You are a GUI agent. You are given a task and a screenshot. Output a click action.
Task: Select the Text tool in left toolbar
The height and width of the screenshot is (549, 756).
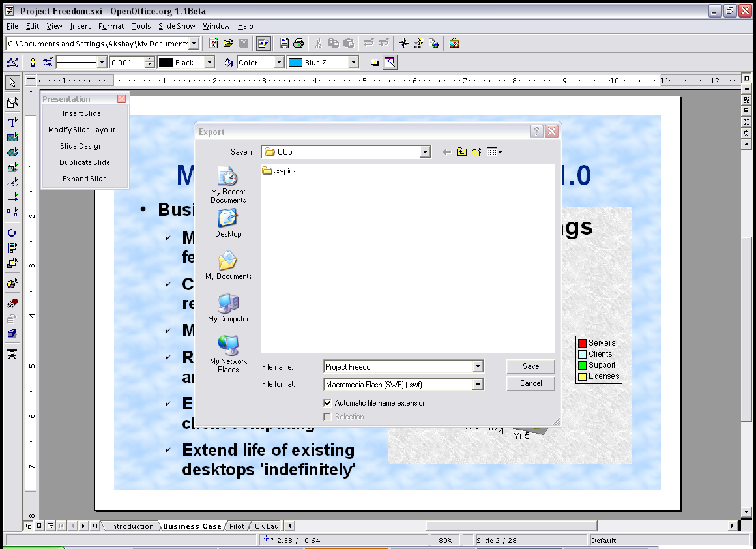[x=12, y=122]
